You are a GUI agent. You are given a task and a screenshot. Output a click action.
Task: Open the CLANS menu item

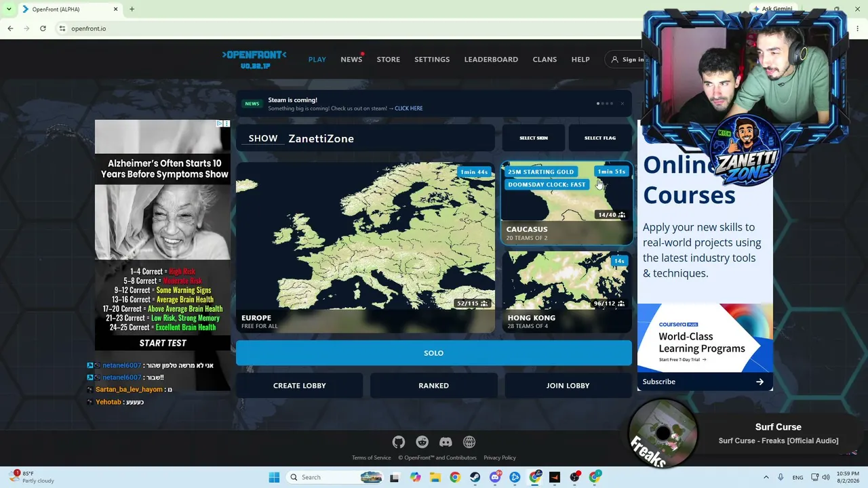pos(545,60)
